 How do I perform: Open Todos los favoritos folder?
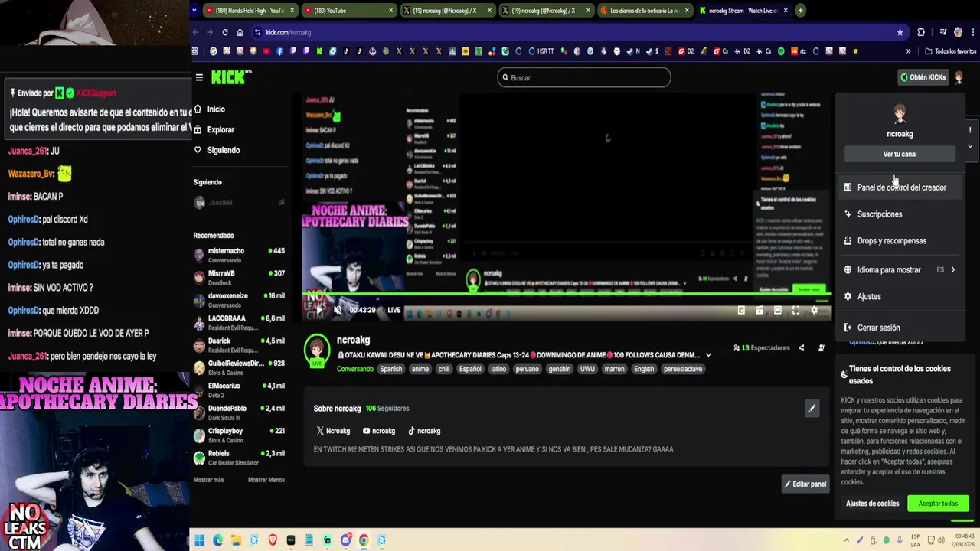(x=950, y=51)
